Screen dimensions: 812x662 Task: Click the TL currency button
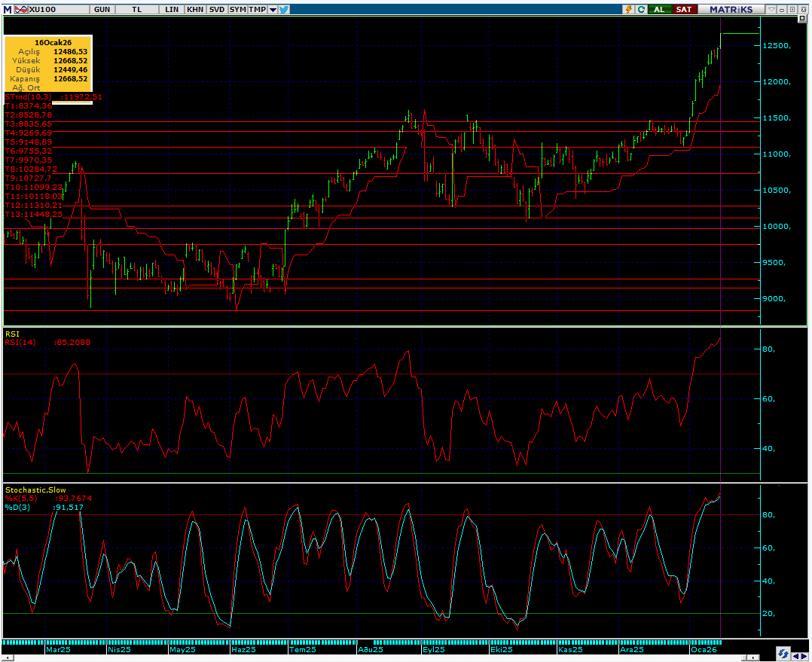pyautogui.click(x=137, y=9)
